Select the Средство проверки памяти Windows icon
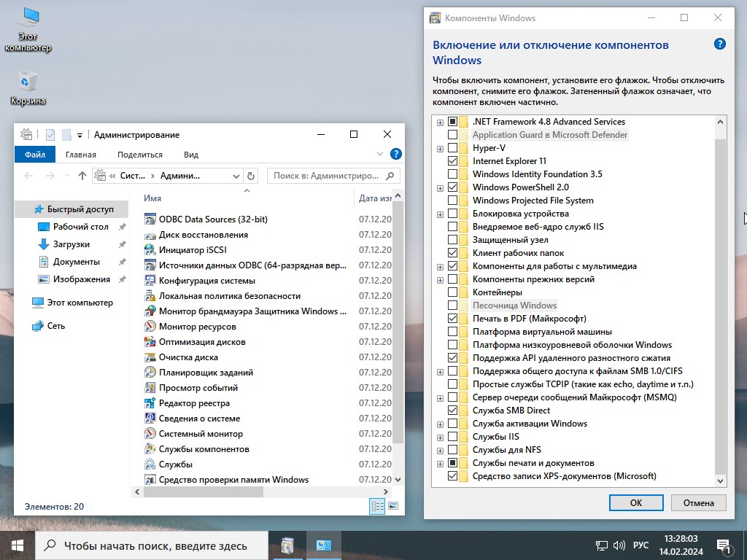The height and width of the screenshot is (560, 747). pyautogui.click(x=150, y=480)
